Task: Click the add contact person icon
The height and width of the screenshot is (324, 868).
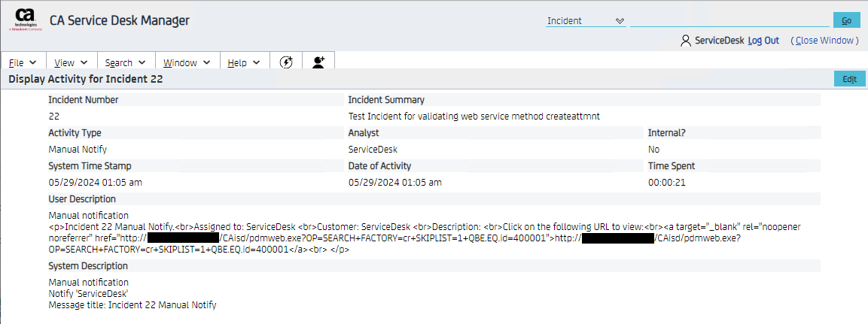Action: click(x=318, y=63)
